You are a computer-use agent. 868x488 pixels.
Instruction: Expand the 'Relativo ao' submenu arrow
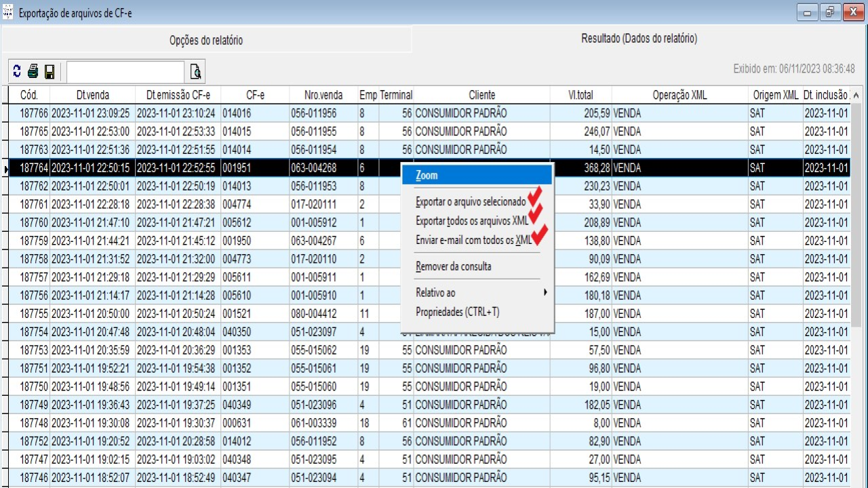coord(545,293)
